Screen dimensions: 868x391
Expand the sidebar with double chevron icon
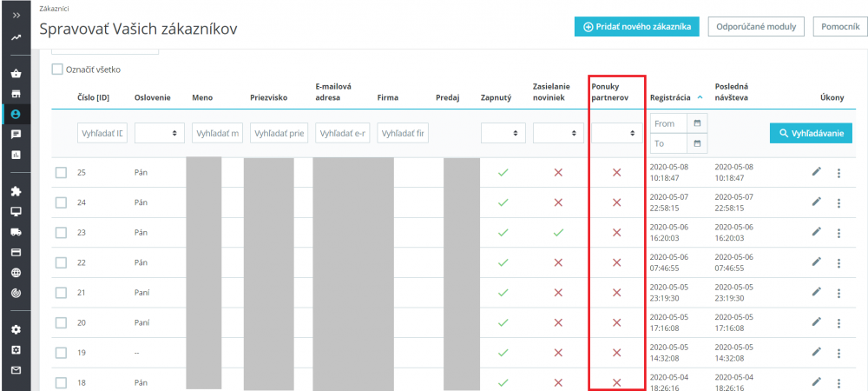[16, 16]
